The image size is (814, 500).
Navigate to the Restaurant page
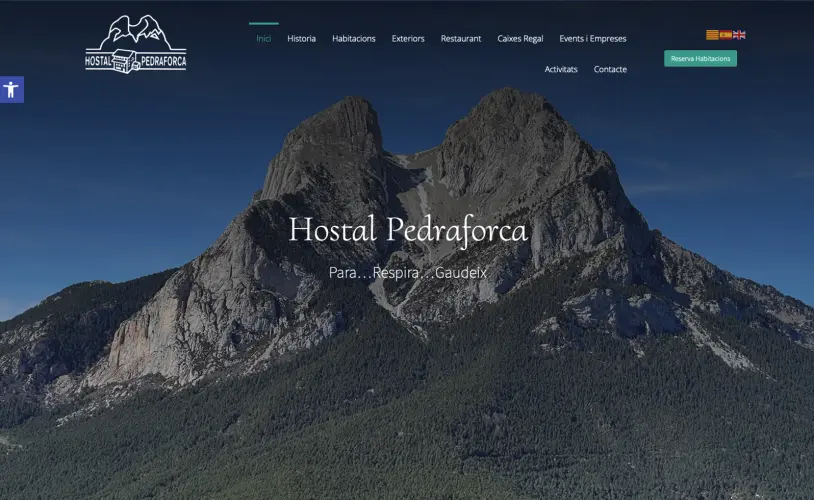click(x=461, y=38)
